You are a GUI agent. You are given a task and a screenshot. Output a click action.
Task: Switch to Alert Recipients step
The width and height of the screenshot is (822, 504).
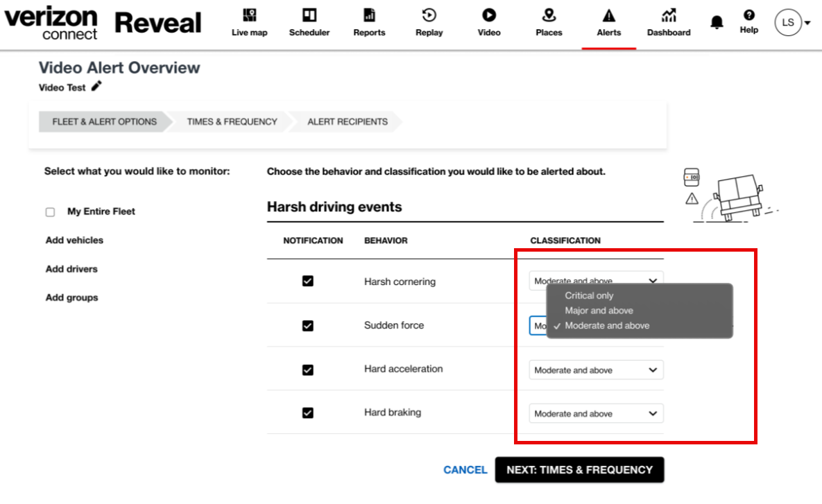tap(347, 121)
